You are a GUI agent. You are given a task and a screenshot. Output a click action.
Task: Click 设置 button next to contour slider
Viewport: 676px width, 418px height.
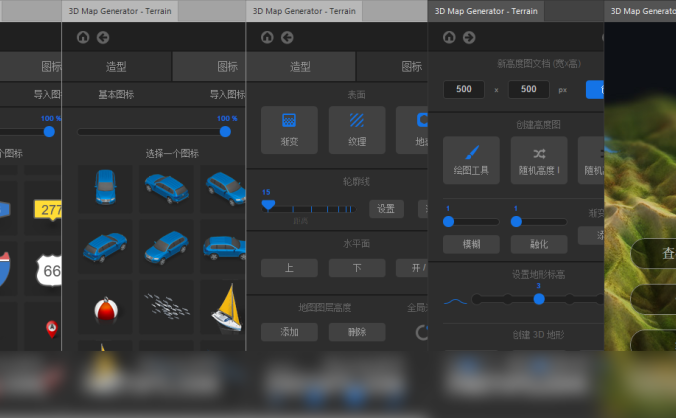tap(386, 209)
